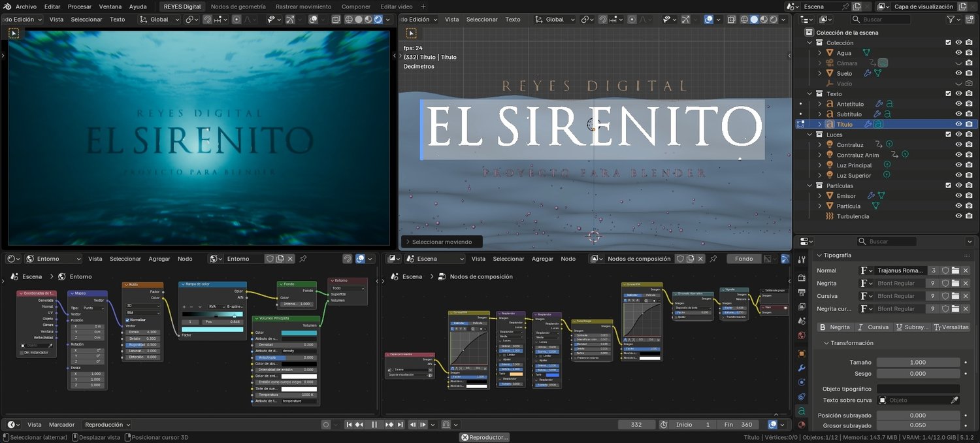Jump to the last frame in timeline

tap(400, 425)
